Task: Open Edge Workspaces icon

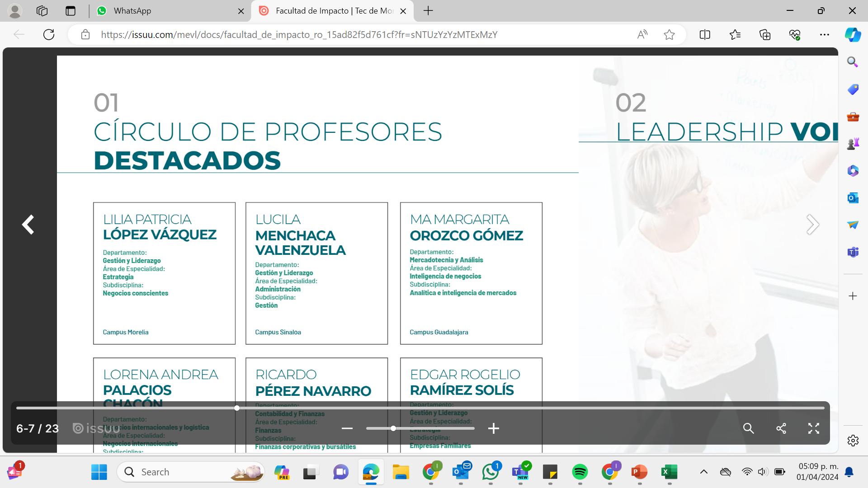Action: pyautogui.click(x=42, y=11)
